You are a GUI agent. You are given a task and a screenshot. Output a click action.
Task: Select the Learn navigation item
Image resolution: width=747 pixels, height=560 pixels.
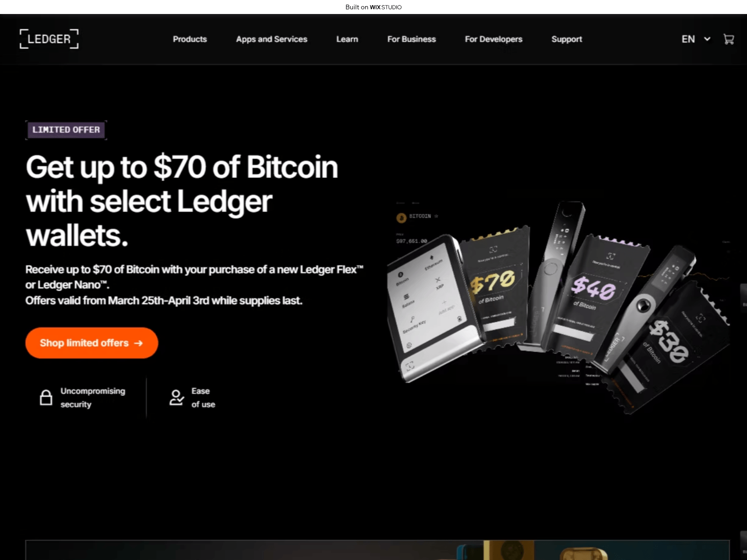pos(347,39)
